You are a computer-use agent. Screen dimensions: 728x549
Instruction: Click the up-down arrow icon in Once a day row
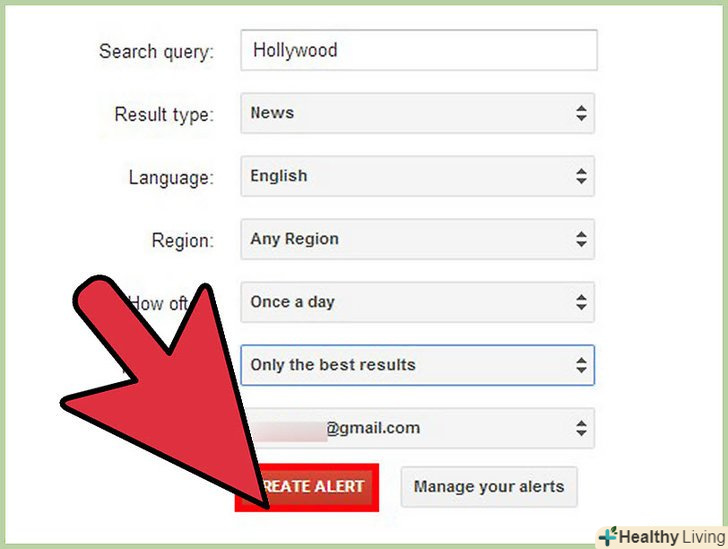point(581,302)
